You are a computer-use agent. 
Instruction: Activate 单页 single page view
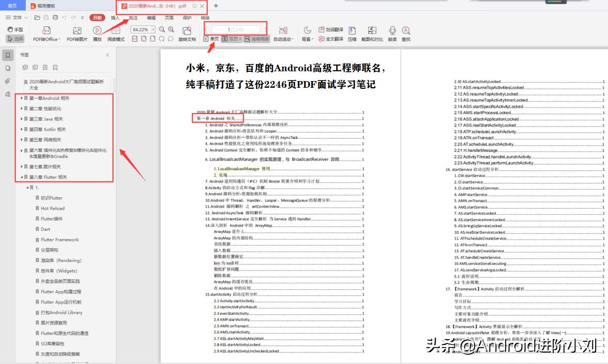point(211,39)
